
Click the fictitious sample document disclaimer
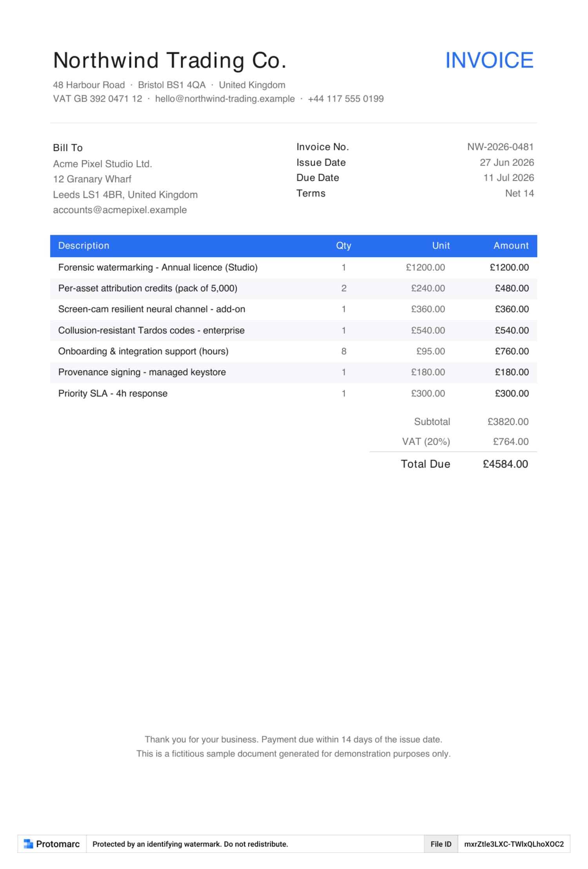pos(294,754)
